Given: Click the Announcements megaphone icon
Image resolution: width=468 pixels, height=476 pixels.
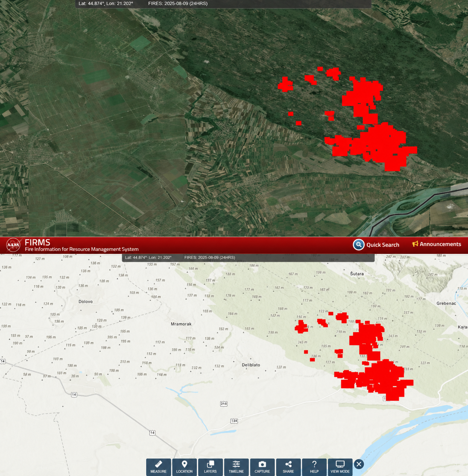Looking at the screenshot, I should click(x=415, y=244).
